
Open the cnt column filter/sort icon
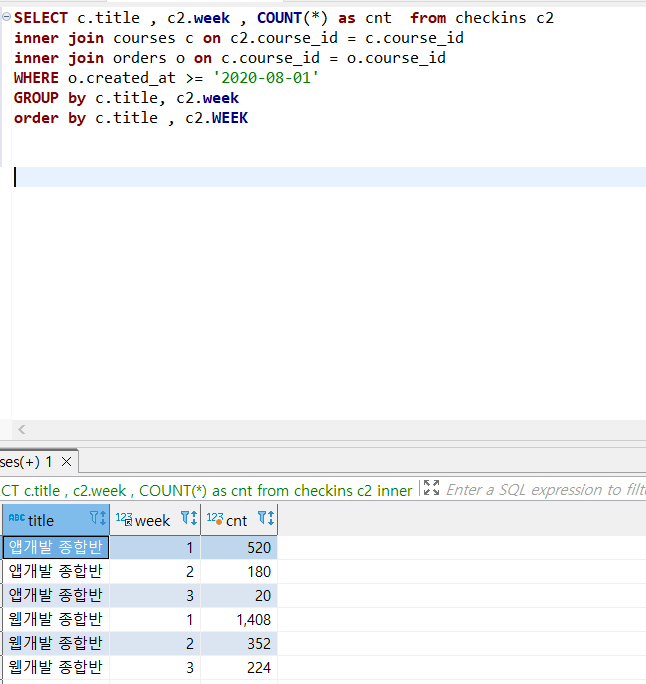tap(266, 518)
